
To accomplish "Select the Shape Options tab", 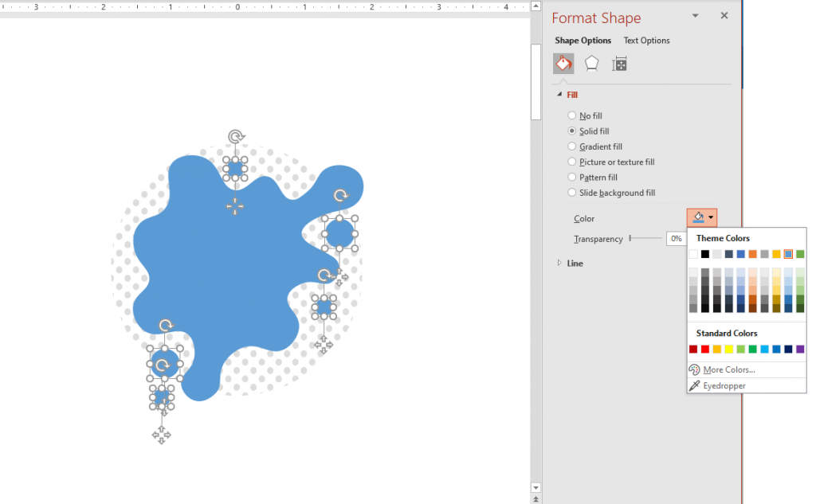I will coord(583,40).
